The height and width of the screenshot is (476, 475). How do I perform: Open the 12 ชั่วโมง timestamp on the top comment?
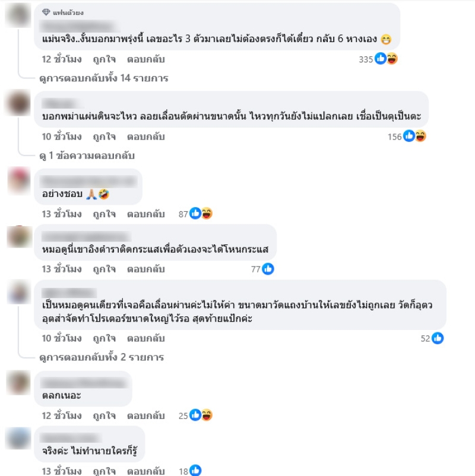click(62, 59)
